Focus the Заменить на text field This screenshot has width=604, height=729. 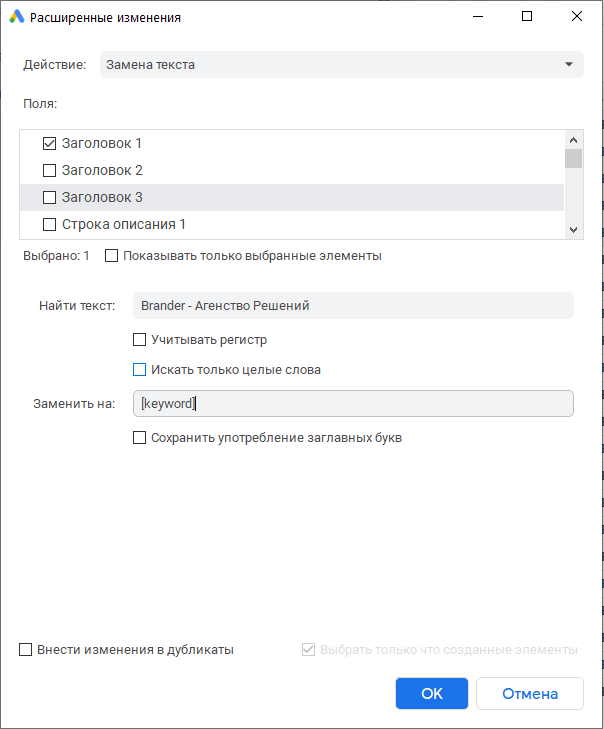[x=353, y=403]
